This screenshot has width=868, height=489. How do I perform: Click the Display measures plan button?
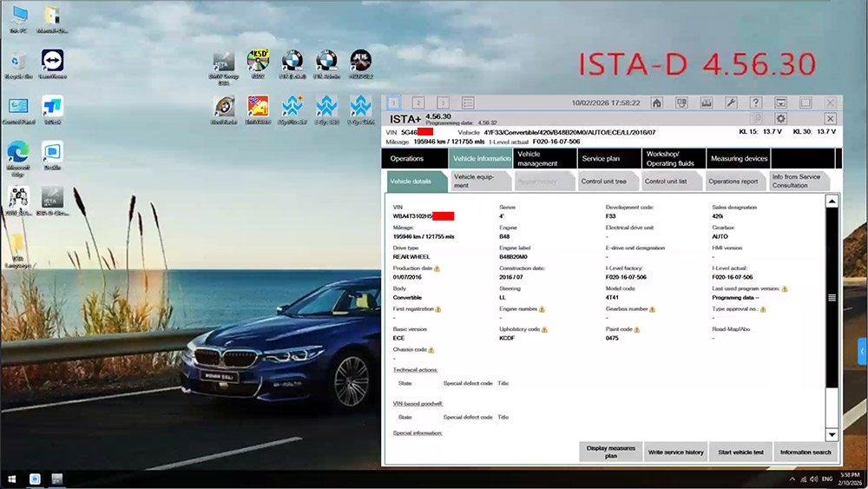coord(612,452)
